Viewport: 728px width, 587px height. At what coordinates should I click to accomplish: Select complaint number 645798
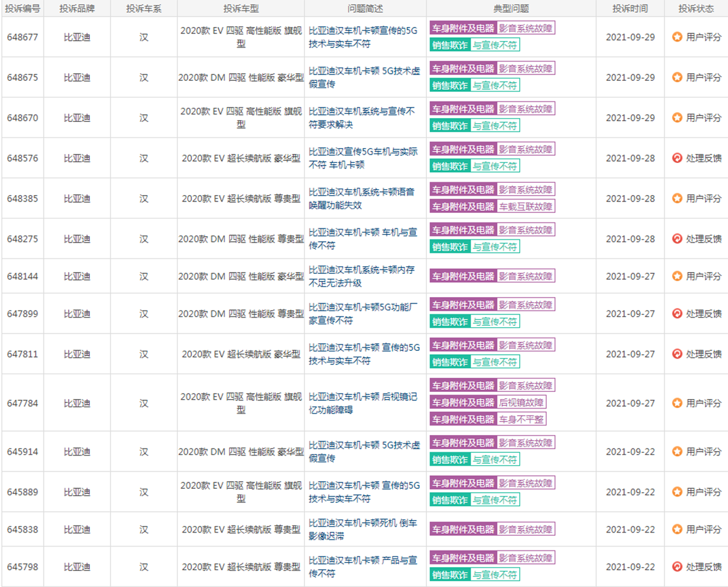coord(22,567)
